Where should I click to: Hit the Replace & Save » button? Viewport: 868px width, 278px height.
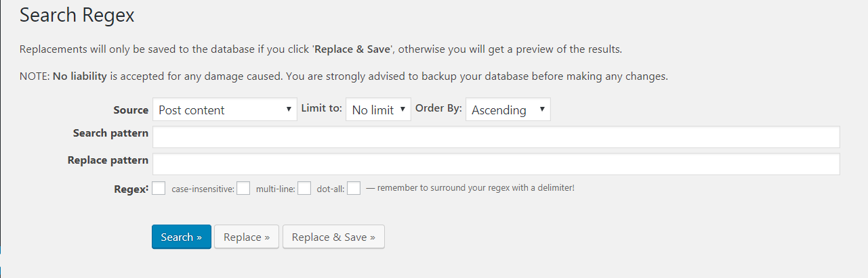333,237
